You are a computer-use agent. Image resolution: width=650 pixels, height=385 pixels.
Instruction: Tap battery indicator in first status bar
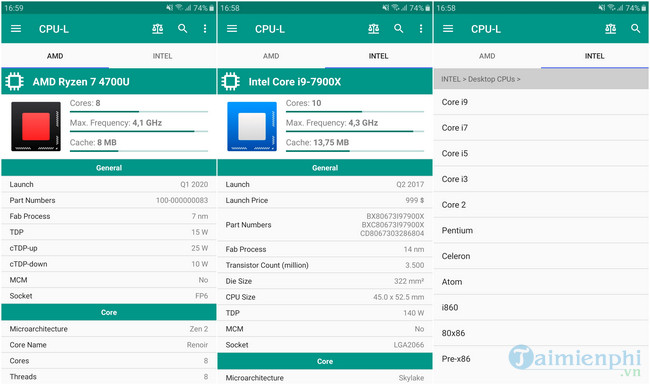tap(212, 8)
